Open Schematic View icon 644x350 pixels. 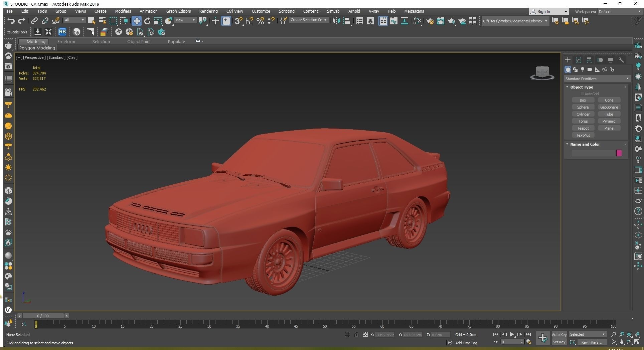[405, 21]
